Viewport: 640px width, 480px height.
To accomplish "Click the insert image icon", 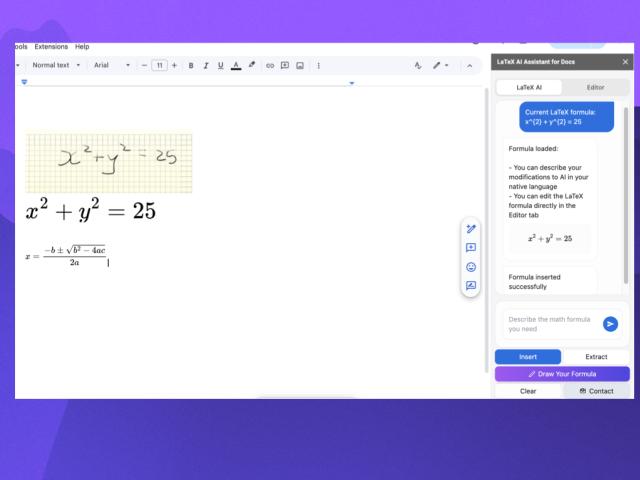I will 300,65.
